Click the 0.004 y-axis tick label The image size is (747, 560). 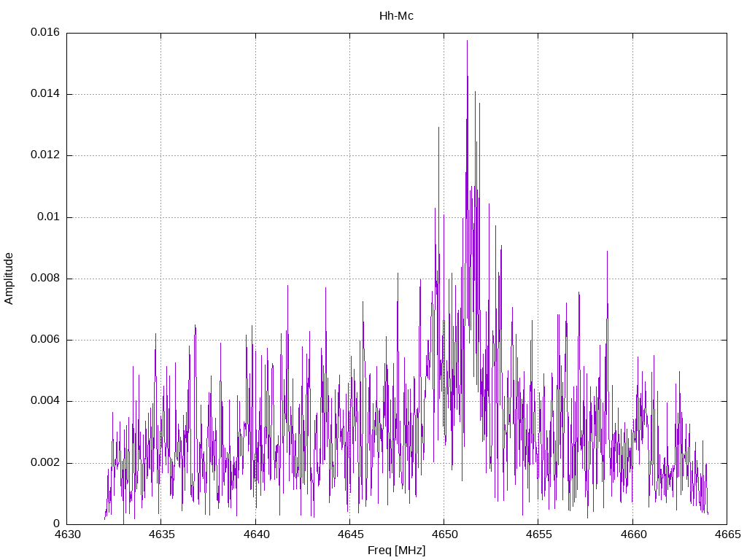tap(45, 401)
